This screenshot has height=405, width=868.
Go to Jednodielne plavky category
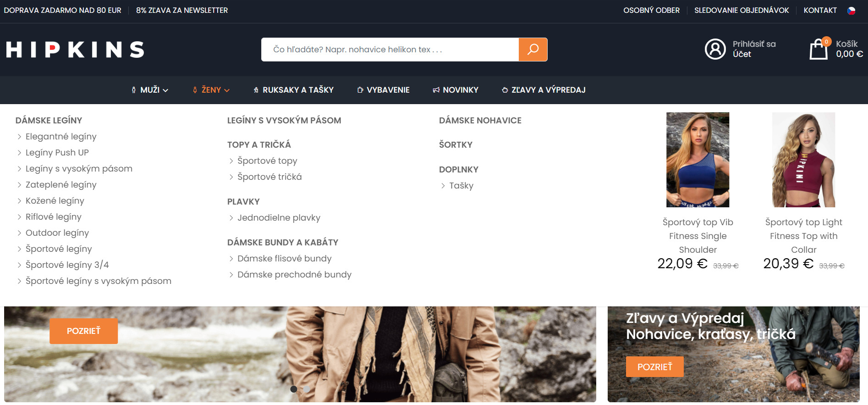pyautogui.click(x=279, y=218)
